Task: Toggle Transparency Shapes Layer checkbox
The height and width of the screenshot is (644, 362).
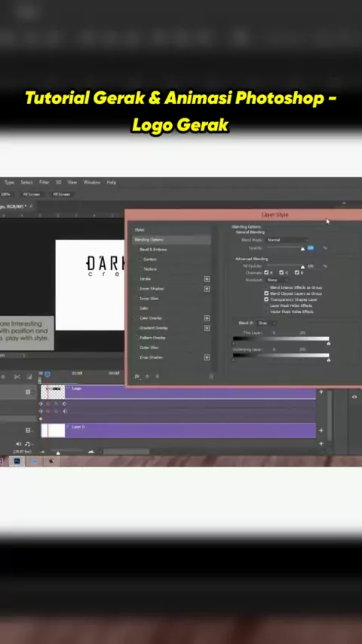Action: click(x=266, y=299)
